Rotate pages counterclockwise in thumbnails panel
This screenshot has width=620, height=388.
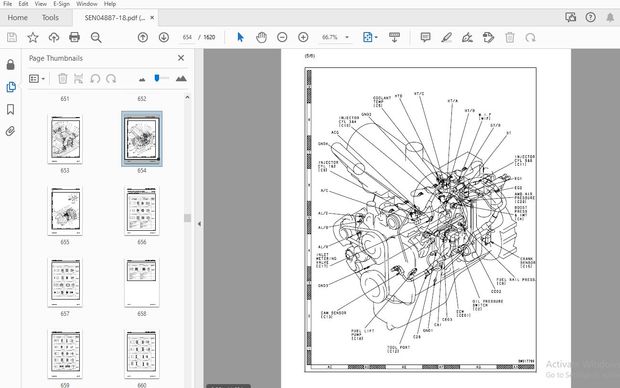(95, 79)
